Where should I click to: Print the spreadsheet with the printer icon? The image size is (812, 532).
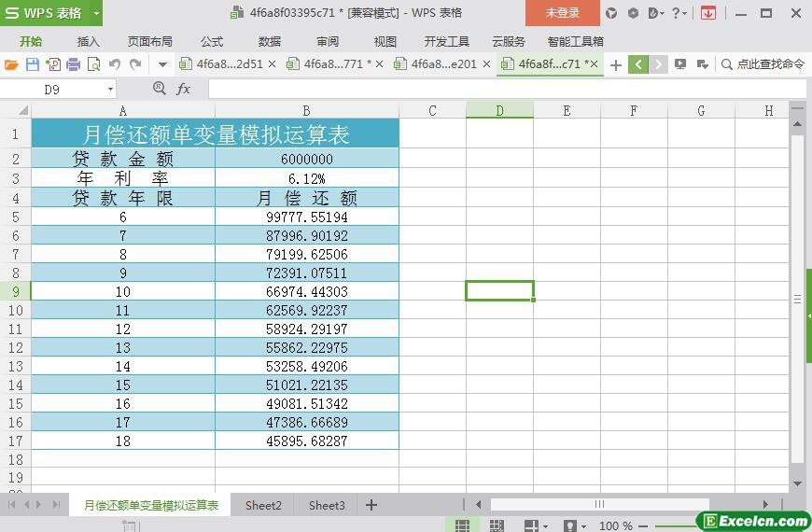(74, 64)
